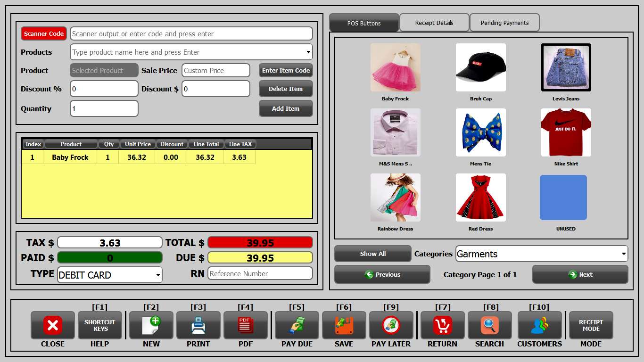Click the Delete Item button
Screen dimensions: 644x362
pyautogui.click(x=285, y=89)
